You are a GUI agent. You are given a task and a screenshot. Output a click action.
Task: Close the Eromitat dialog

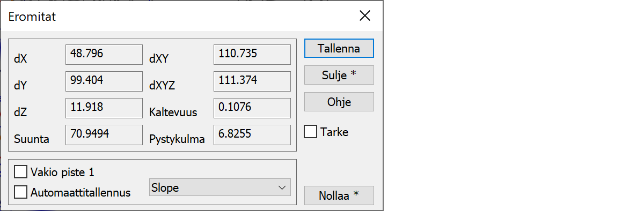tap(365, 16)
